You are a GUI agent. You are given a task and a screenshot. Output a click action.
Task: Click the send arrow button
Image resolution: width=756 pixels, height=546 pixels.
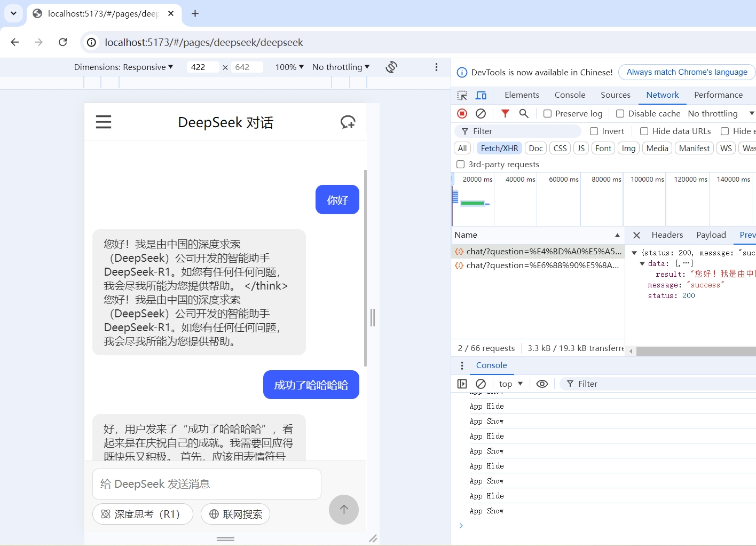344,510
